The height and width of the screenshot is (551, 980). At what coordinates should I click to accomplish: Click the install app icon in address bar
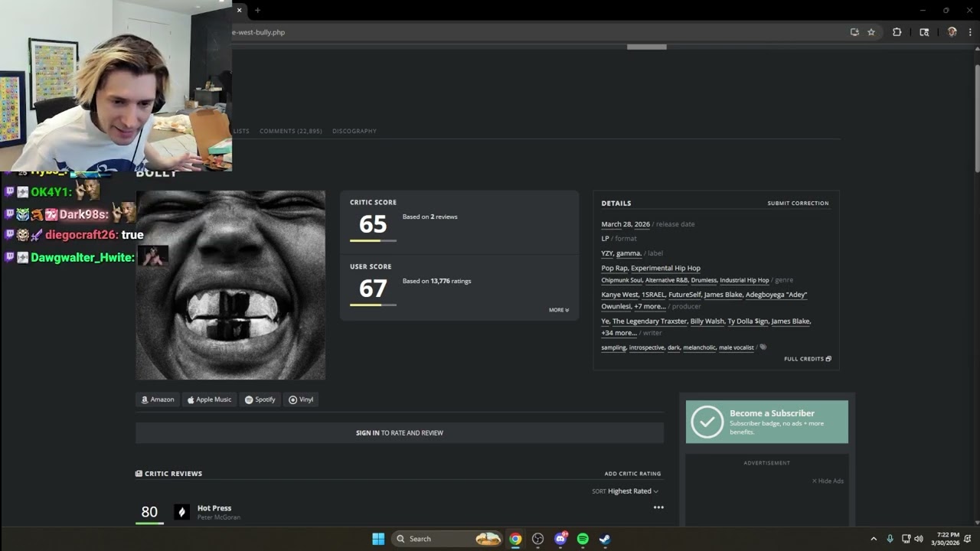tap(854, 32)
